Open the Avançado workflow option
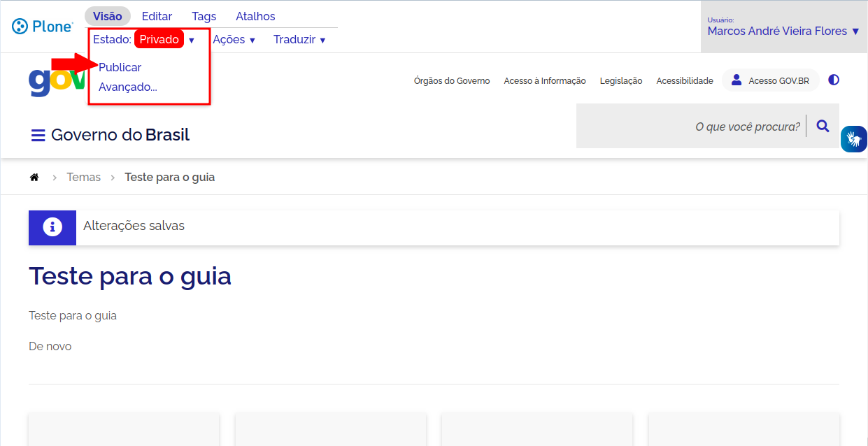Viewport: 868px width, 446px height. point(127,87)
